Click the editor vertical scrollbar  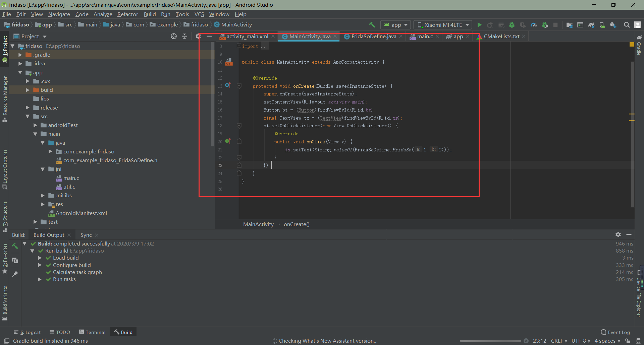tap(632, 134)
